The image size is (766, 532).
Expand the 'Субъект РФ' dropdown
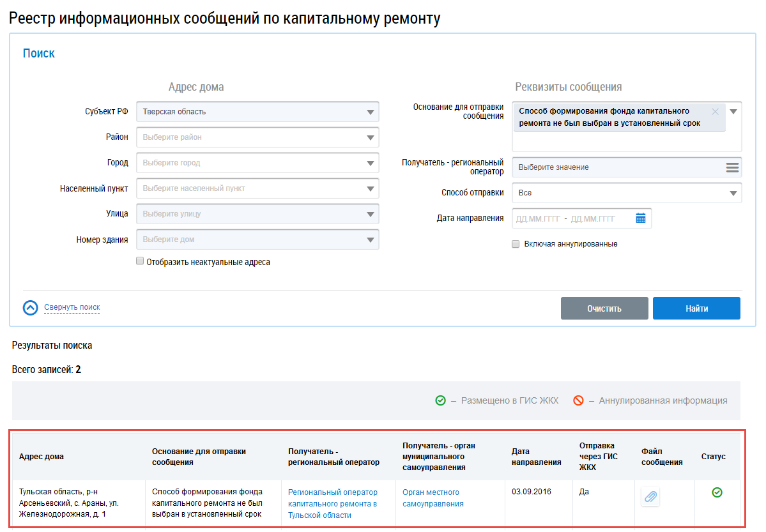(370, 112)
